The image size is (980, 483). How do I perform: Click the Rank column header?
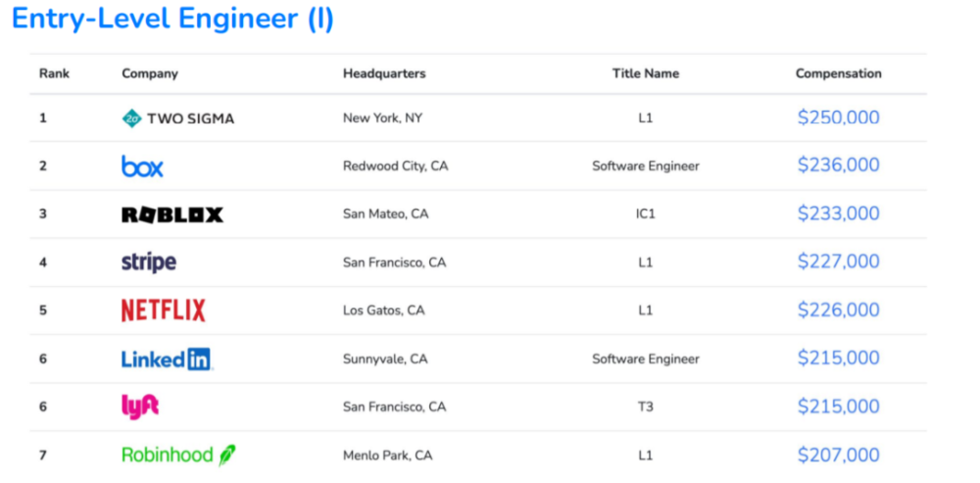54,73
